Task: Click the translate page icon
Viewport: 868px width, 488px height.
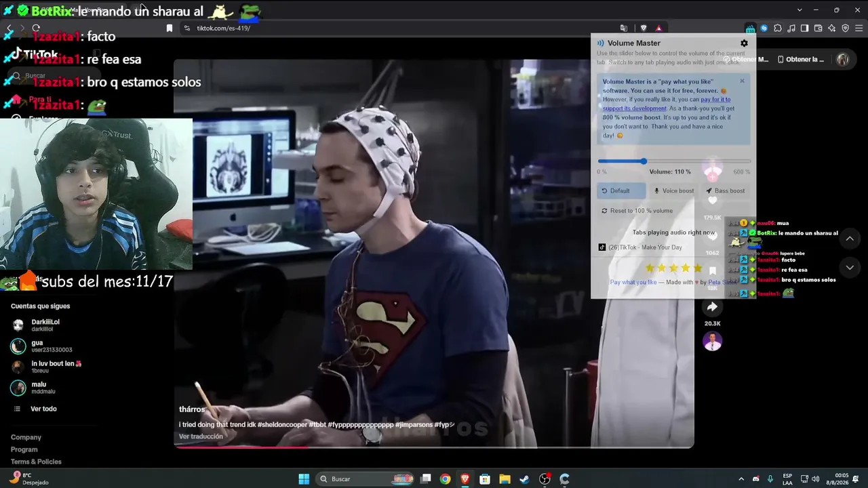Action: [624, 28]
